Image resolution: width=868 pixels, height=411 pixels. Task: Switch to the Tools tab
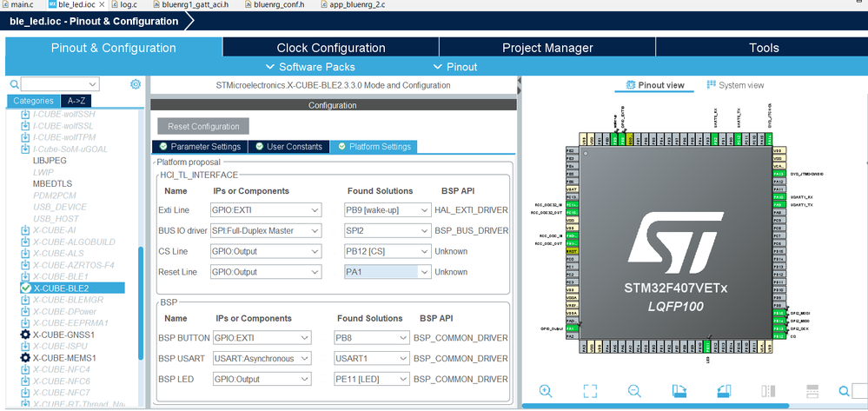click(x=764, y=48)
